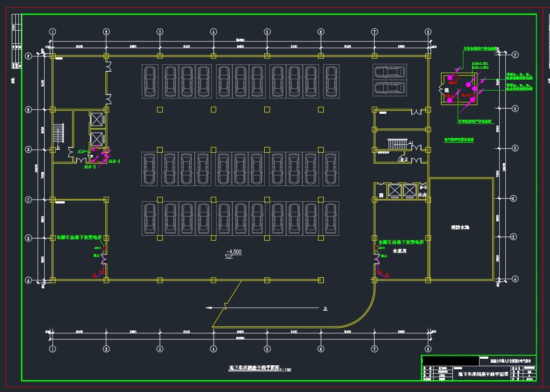Select the M-2 door symbol
550x392 pixels.
coord(403,160)
